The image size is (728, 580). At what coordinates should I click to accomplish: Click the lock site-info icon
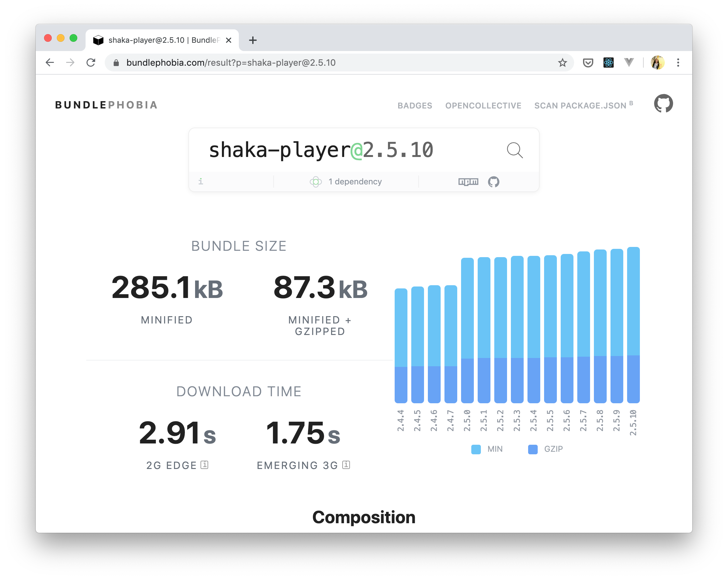coord(116,63)
